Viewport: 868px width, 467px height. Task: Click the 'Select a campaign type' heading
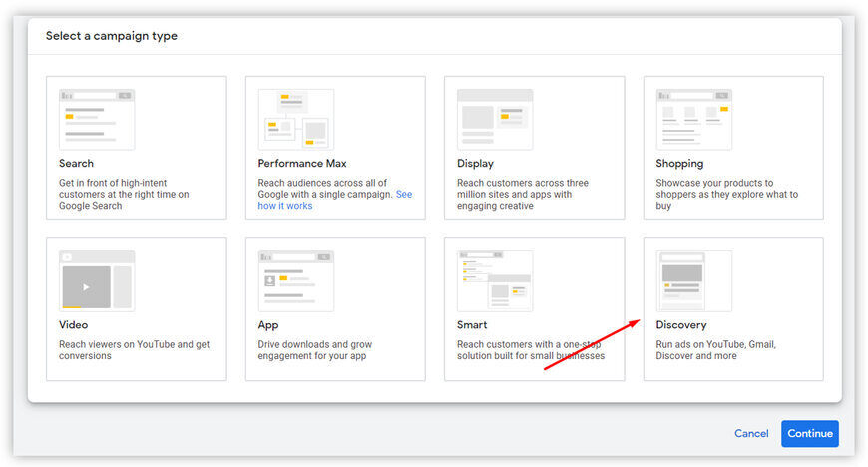112,36
